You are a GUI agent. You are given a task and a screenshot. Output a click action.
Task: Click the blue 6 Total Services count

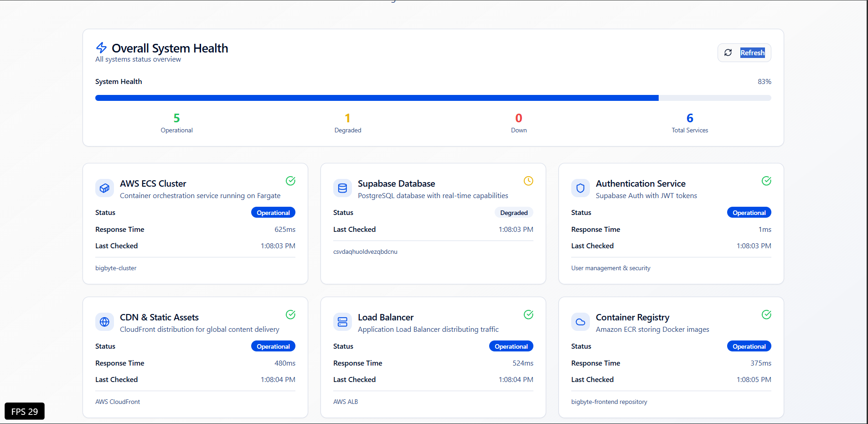coord(690,118)
